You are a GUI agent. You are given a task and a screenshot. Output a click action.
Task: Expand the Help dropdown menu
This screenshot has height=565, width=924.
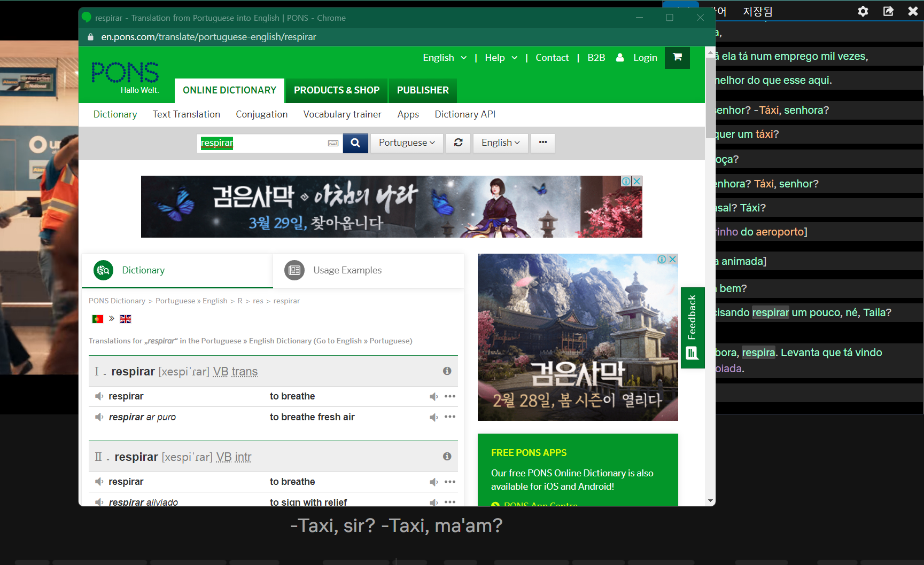pyautogui.click(x=501, y=58)
